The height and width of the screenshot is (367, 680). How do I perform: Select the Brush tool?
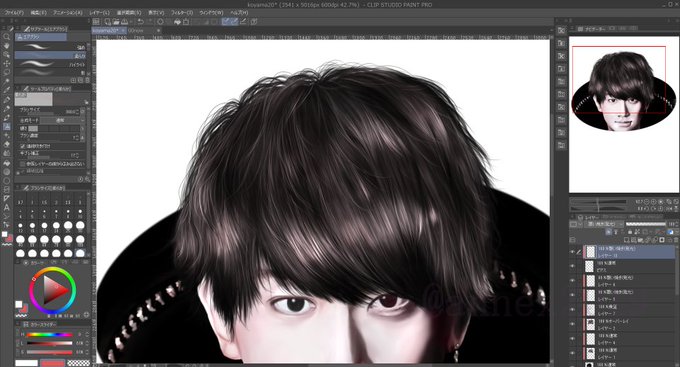(7, 118)
